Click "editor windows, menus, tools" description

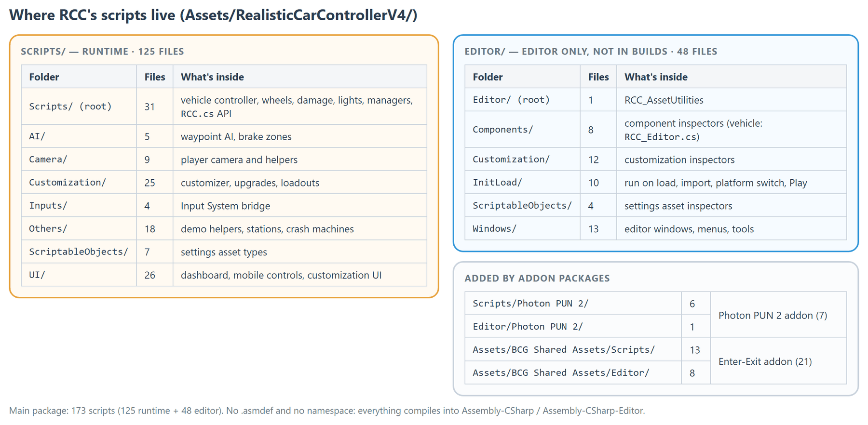(x=689, y=229)
